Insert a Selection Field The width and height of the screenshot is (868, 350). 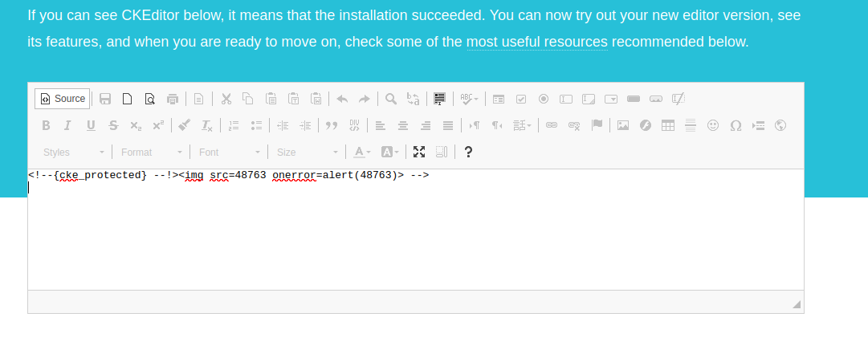pos(610,99)
